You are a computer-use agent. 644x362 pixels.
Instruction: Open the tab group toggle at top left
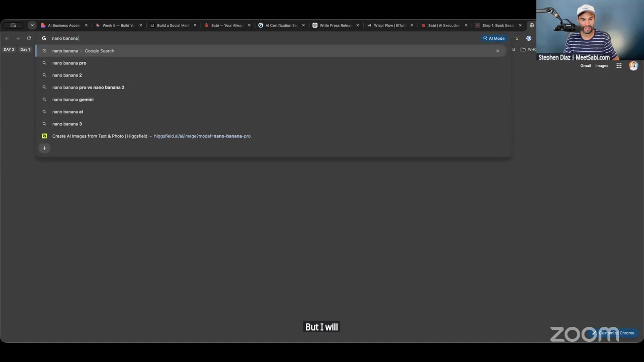[x=13, y=25]
